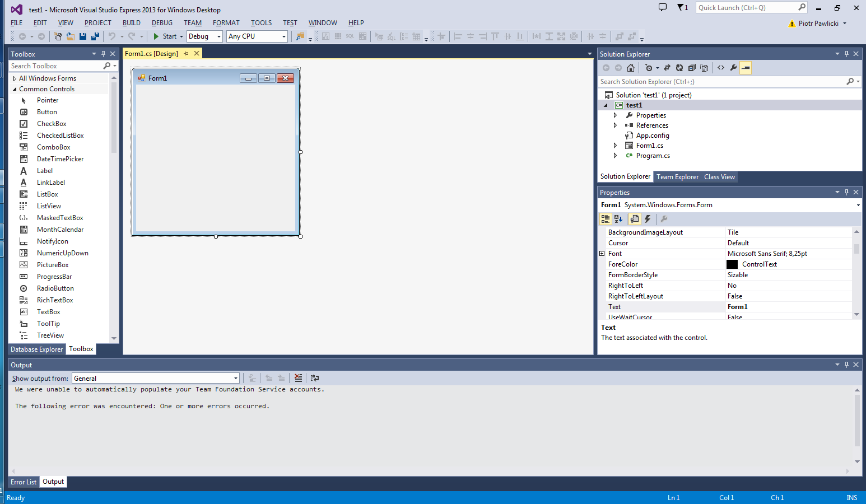Image resolution: width=866 pixels, height=504 pixels.
Task: Sort properties alphabetically with the A-Z icon
Action: [x=618, y=219]
